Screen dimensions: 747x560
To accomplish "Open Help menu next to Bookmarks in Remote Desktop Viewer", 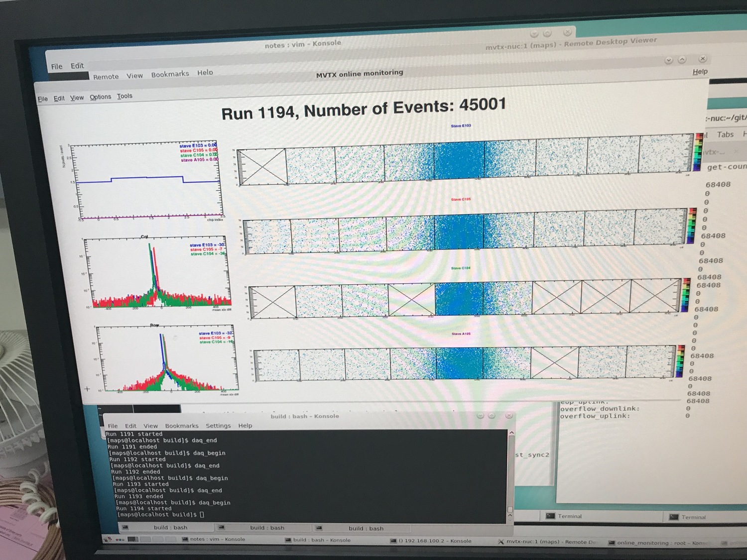I will click(205, 73).
